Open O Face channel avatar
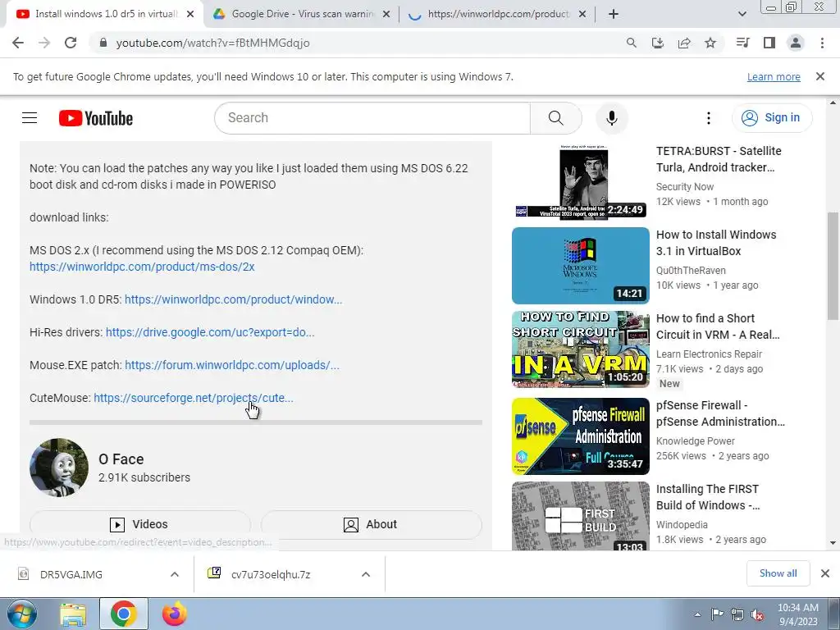 pyautogui.click(x=59, y=467)
